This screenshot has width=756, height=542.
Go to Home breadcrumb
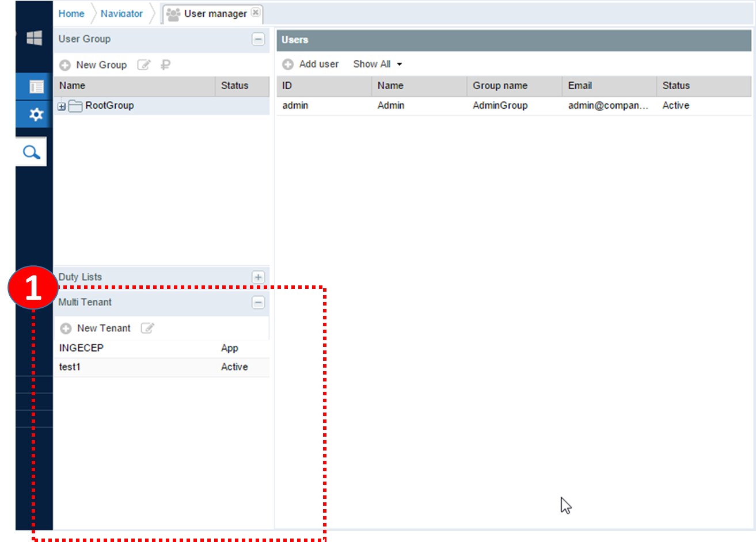click(71, 14)
